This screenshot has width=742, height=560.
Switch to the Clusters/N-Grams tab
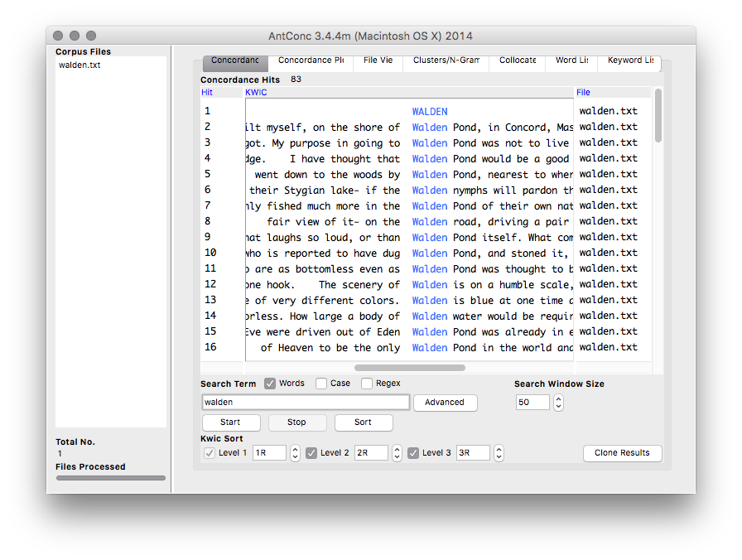(446, 60)
